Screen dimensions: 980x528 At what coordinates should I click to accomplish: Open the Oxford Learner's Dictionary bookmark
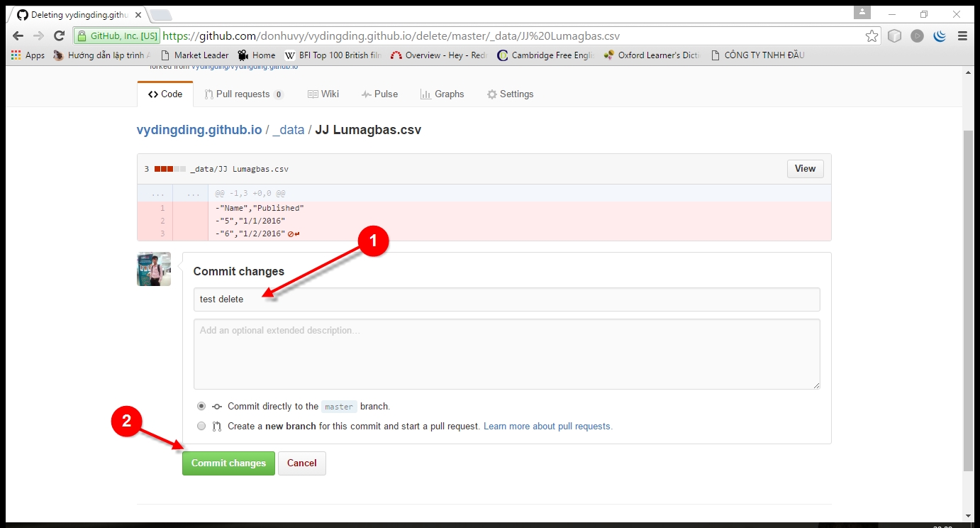click(652, 55)
